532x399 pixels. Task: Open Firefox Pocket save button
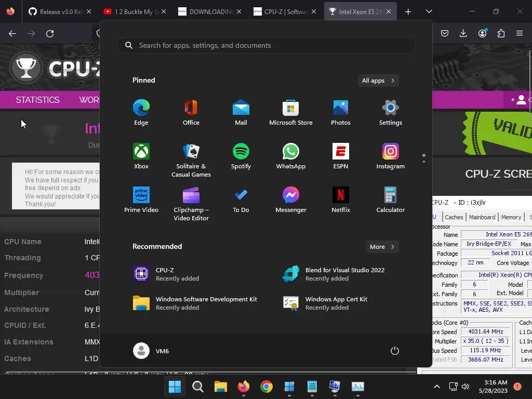(445, 33)
